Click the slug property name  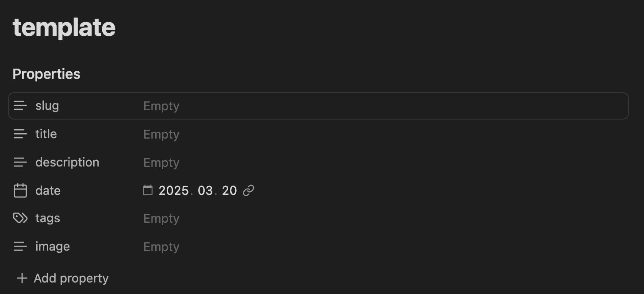pyautogui.click(x=47, y=106)
